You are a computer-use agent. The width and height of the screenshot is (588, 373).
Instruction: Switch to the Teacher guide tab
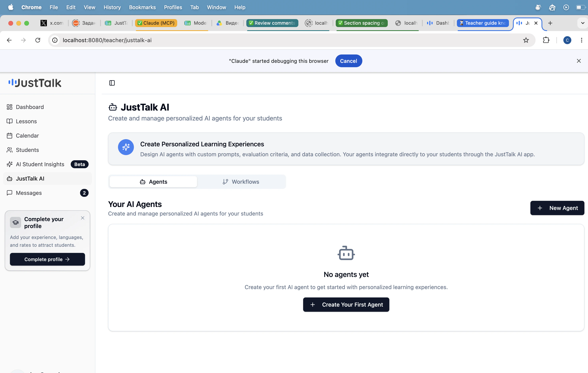(483, 23)
